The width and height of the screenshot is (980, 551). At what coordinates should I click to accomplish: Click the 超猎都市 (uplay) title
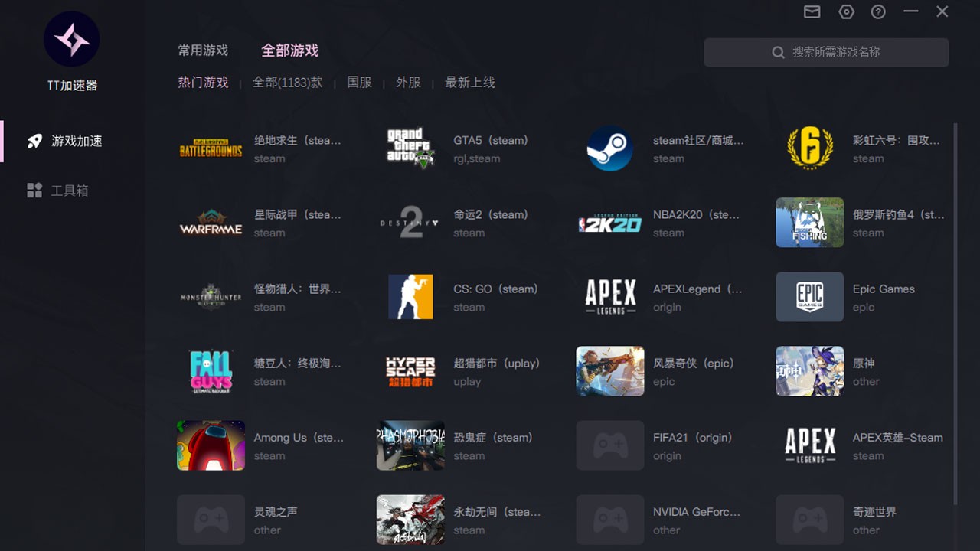coord(497,364)
